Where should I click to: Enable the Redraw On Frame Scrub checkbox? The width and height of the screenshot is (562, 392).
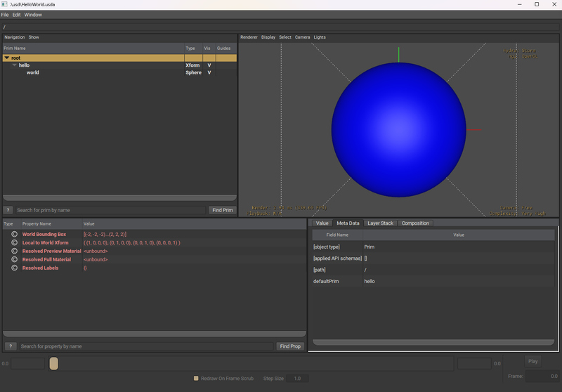[x=197, y=379]
